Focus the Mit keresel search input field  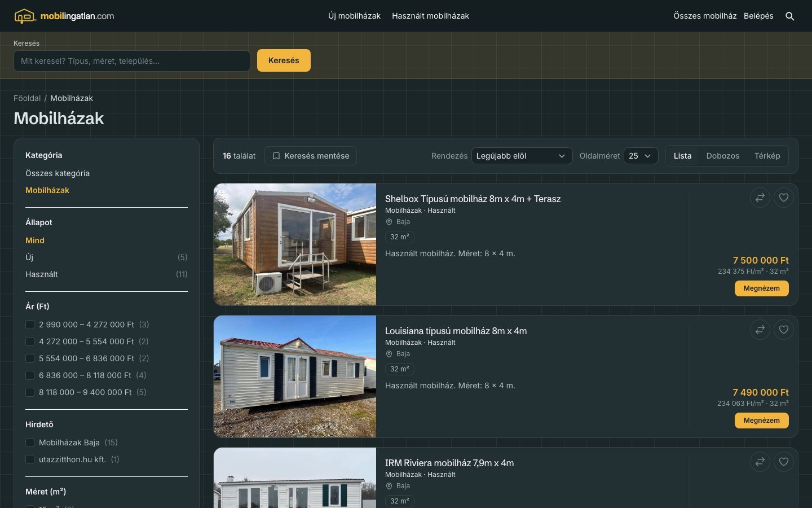(132, 61)
